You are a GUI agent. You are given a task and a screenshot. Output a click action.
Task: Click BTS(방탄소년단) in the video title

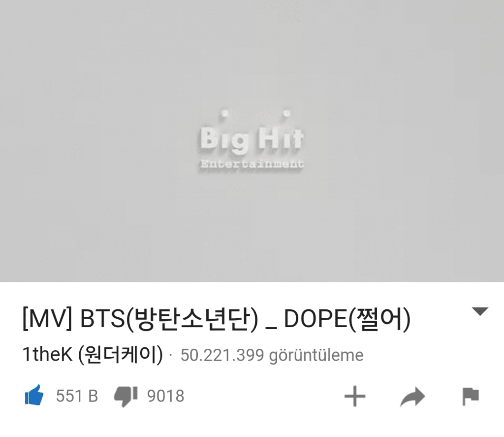pyautogui.click(x=169, y=319)
